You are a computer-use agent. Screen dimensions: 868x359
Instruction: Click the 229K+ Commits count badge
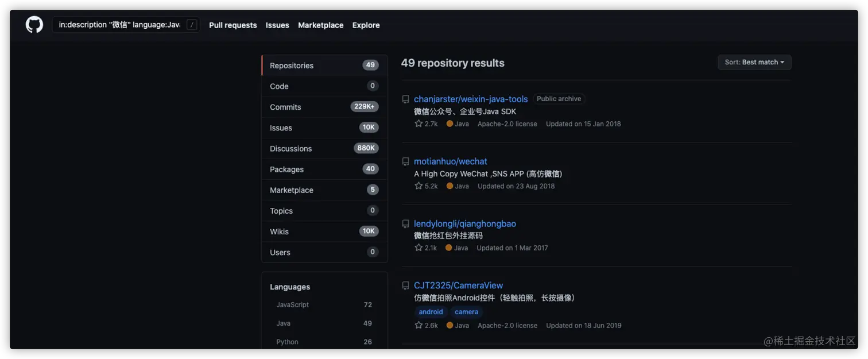coord(365,107)
